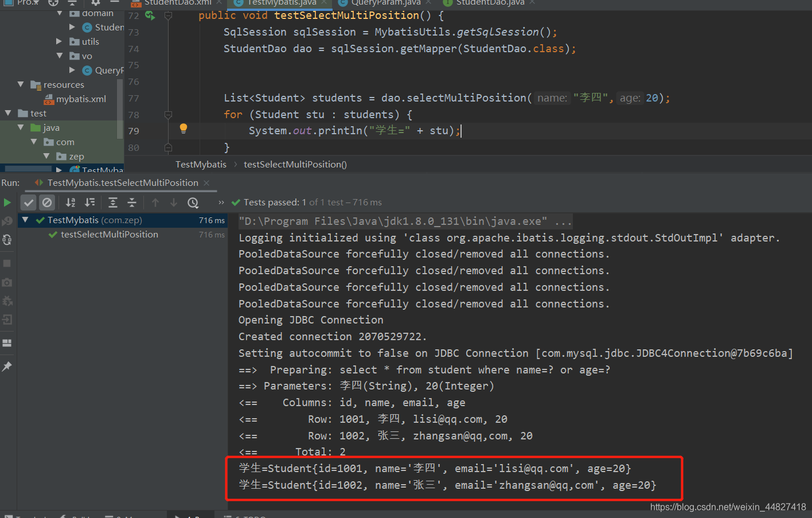Fold the for loop at line 78

click(x=168, y=115)
